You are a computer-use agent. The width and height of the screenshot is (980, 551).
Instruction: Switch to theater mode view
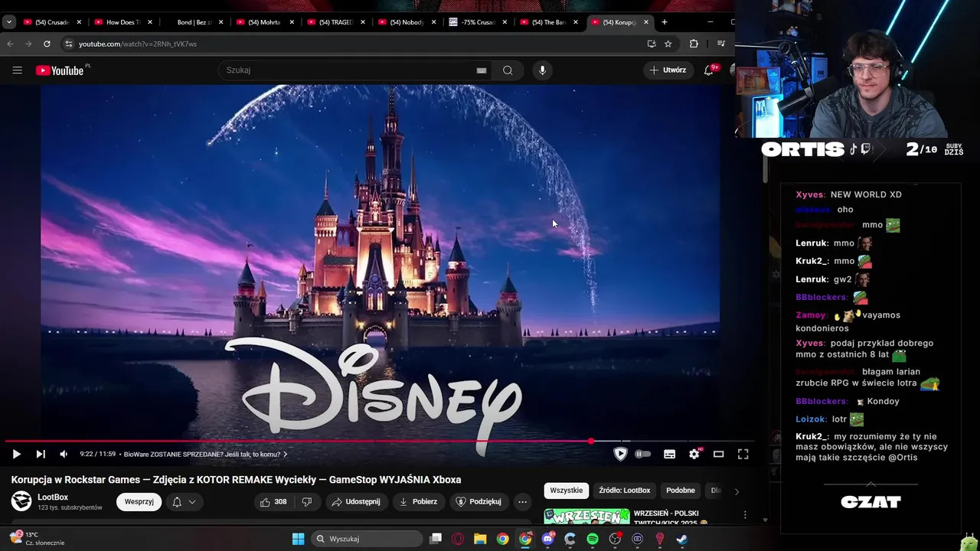pyautogui.click(x=718, y=454)
